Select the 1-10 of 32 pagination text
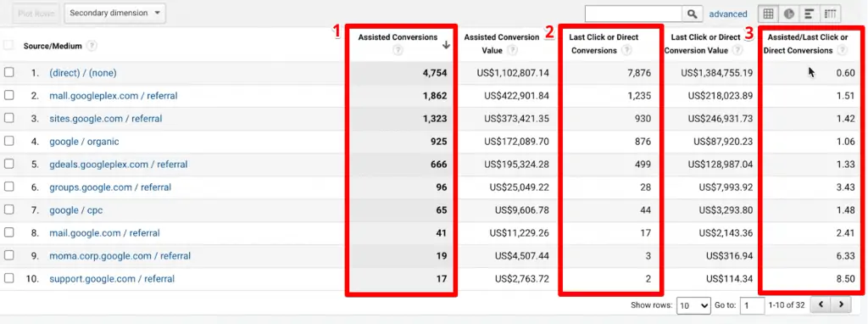Viewport: 868px width, 324px height. 787,305
